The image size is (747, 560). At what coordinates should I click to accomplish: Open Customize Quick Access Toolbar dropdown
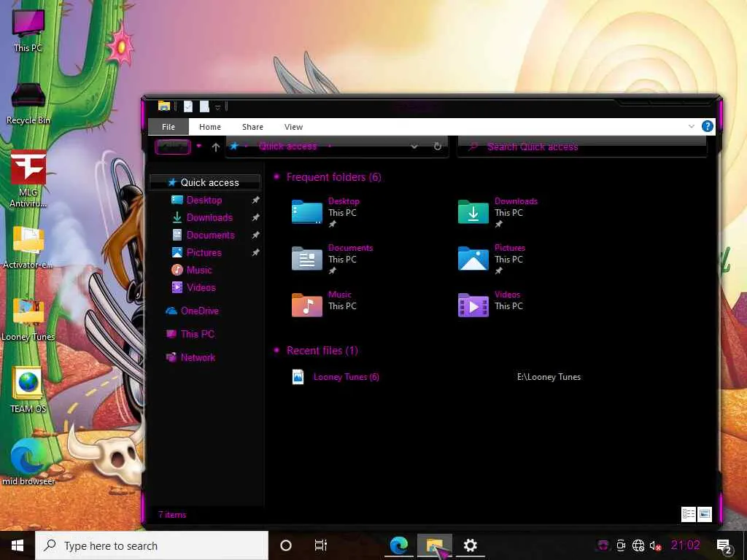[x=217, y=107]
